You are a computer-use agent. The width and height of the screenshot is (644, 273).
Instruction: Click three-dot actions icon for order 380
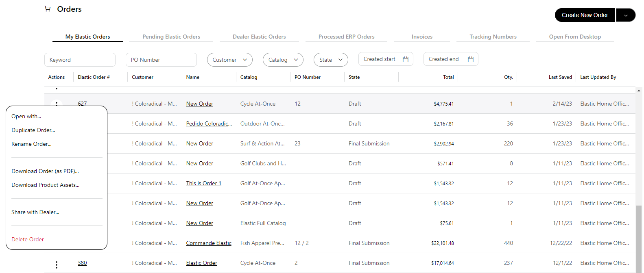coord(57,264)
